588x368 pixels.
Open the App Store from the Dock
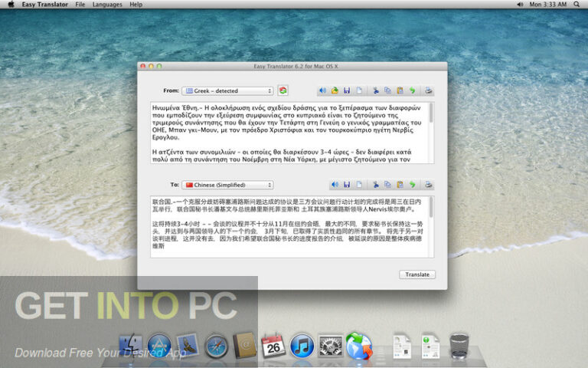coord(159,346)
